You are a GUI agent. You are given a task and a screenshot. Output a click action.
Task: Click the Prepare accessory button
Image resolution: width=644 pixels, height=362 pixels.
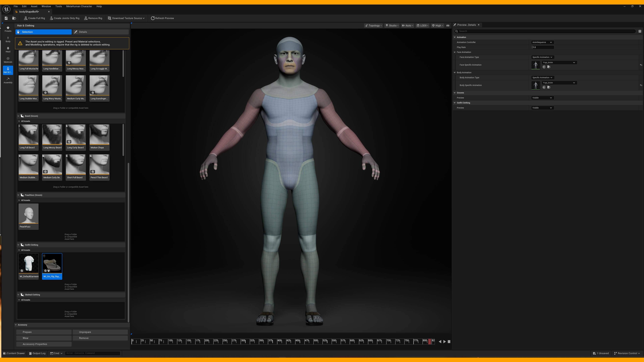tap(44, 332)
